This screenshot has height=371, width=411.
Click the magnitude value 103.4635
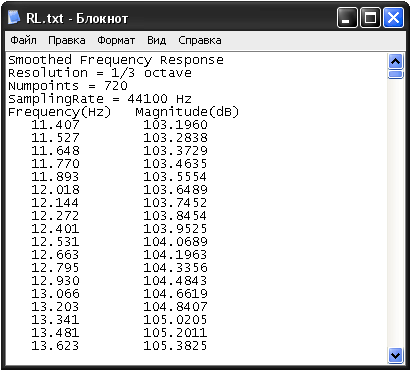pyautogui.click(x=175, y=164)
